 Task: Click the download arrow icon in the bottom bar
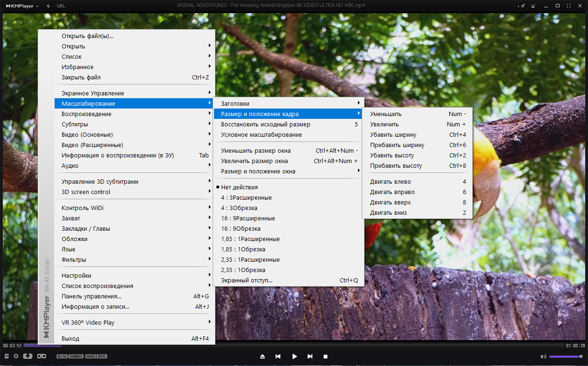(28, 356)
